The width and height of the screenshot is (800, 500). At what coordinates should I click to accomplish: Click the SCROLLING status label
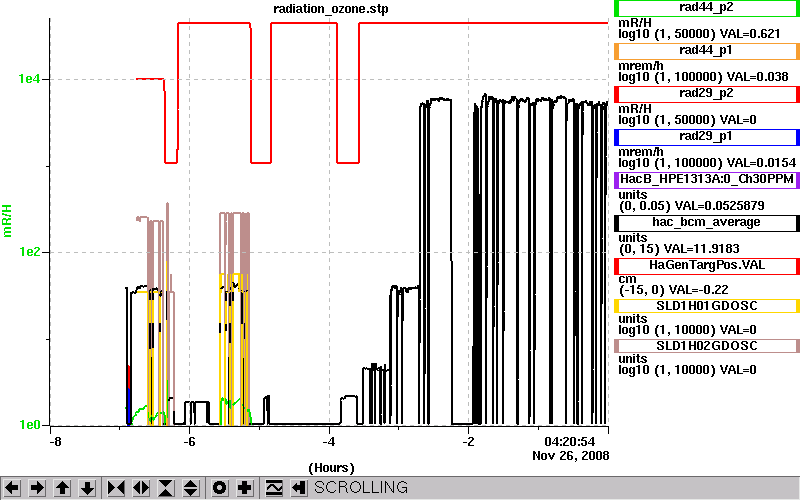click(x=361, y=488)
